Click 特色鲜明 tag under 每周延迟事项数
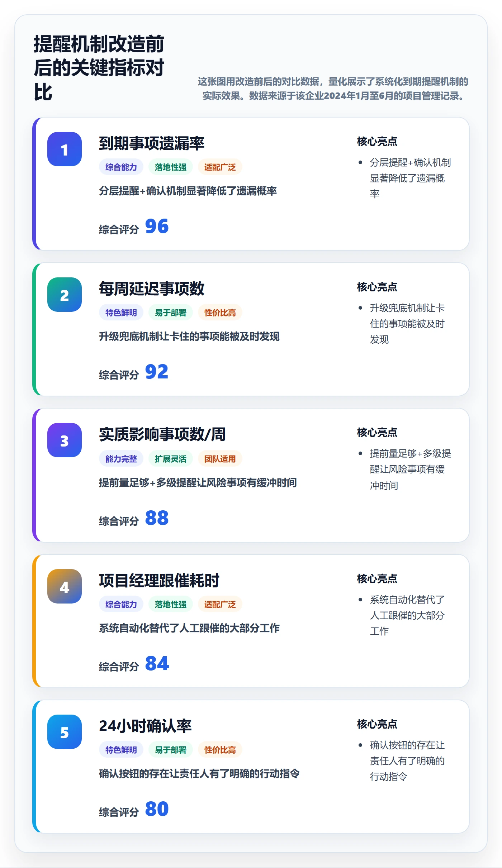 tap(121, 313)
